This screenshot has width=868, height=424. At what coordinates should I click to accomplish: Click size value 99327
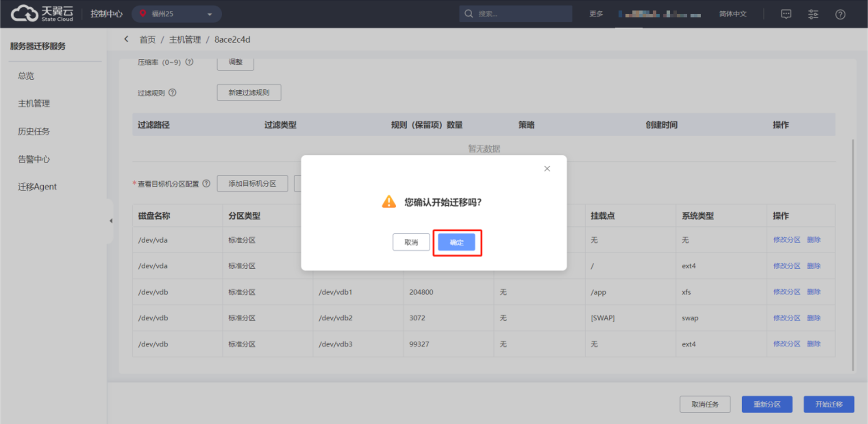click(x=419, y=344)
